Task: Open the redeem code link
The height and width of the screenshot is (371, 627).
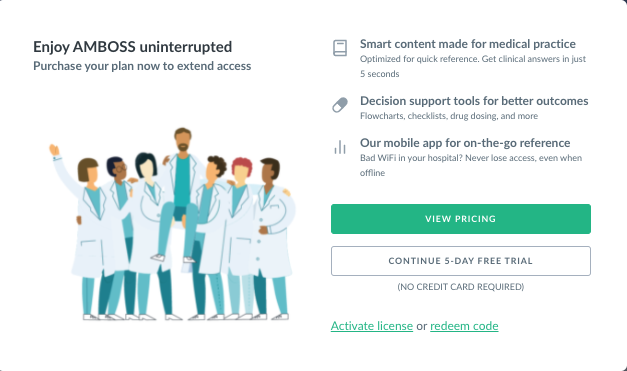Action: (464, 326)
